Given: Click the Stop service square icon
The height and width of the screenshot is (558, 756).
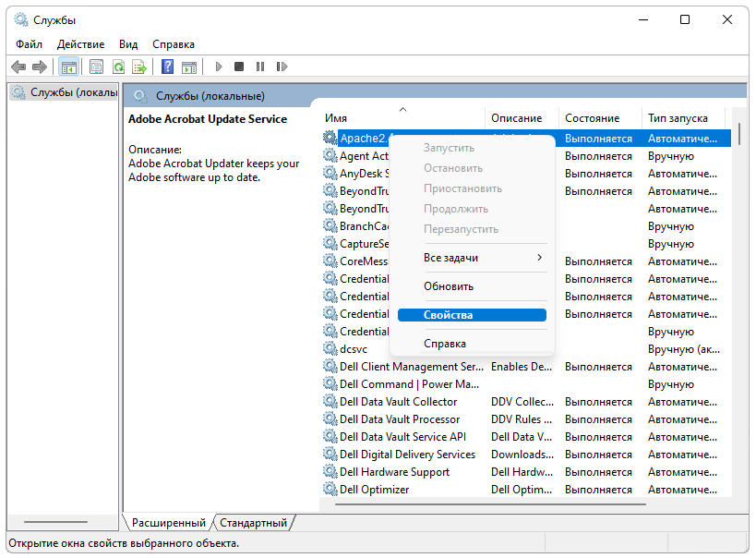Looking at the screenshot, I should [x=239, y=67].
